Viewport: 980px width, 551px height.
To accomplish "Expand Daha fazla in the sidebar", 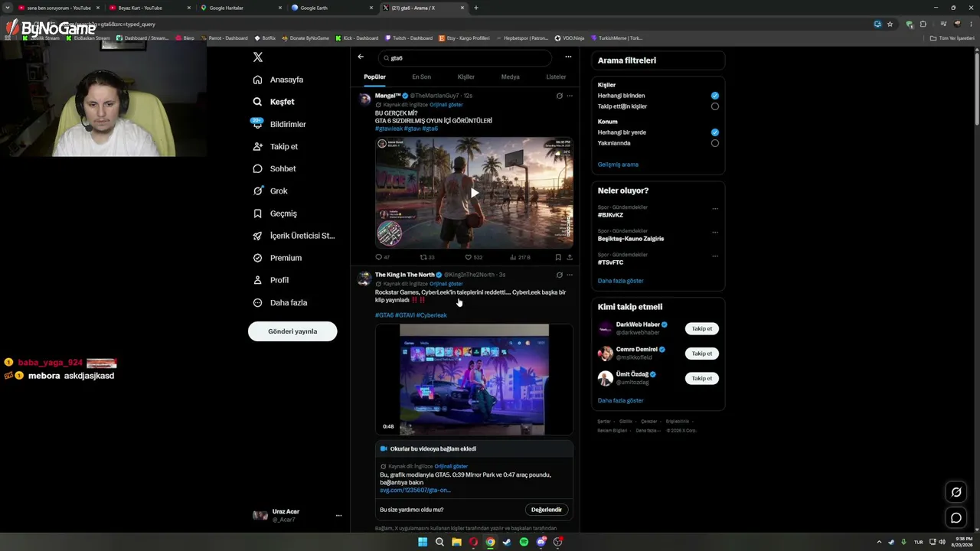I will [279, 302].
